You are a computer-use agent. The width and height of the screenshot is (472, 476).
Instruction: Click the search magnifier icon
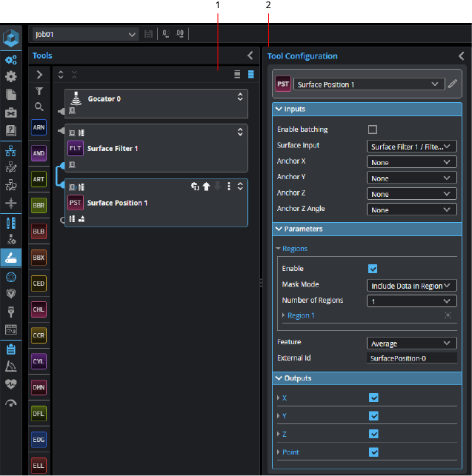39,107
